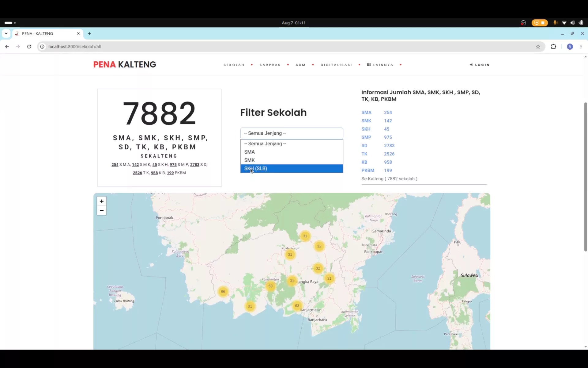Screen dimensions: 588x368
Task: Click the orange screen recording indicator
Action: pyautogui.click(x=540, y=23)
